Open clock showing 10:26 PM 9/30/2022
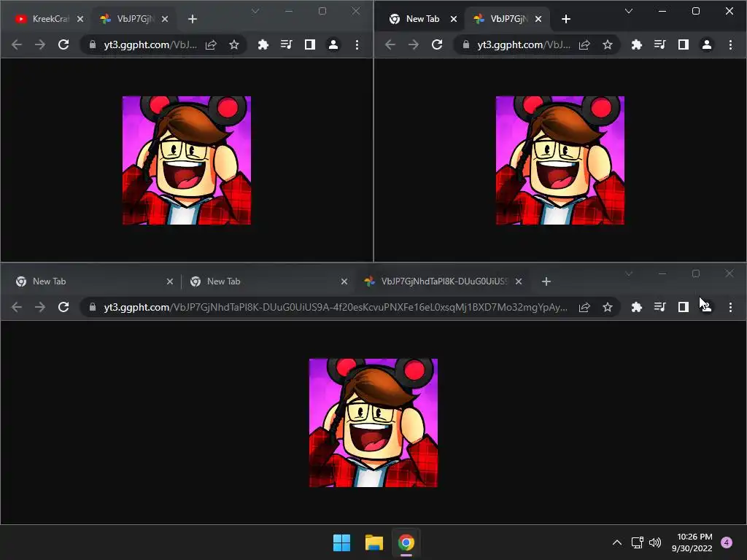Image resolution: width=747 pixels, height=560 pixels. point(692,542)
